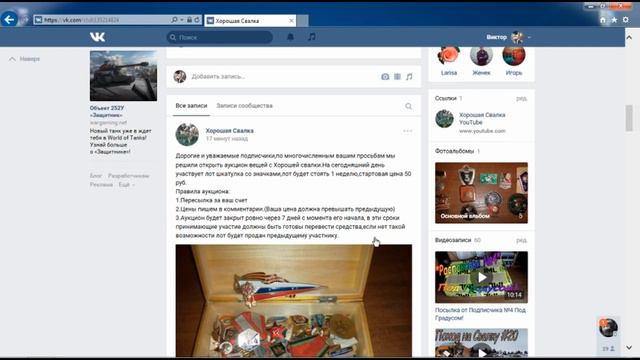The width and height of the screenshot is (640, 360).
Task: Click the browser back arrow button
Action: 9,19
